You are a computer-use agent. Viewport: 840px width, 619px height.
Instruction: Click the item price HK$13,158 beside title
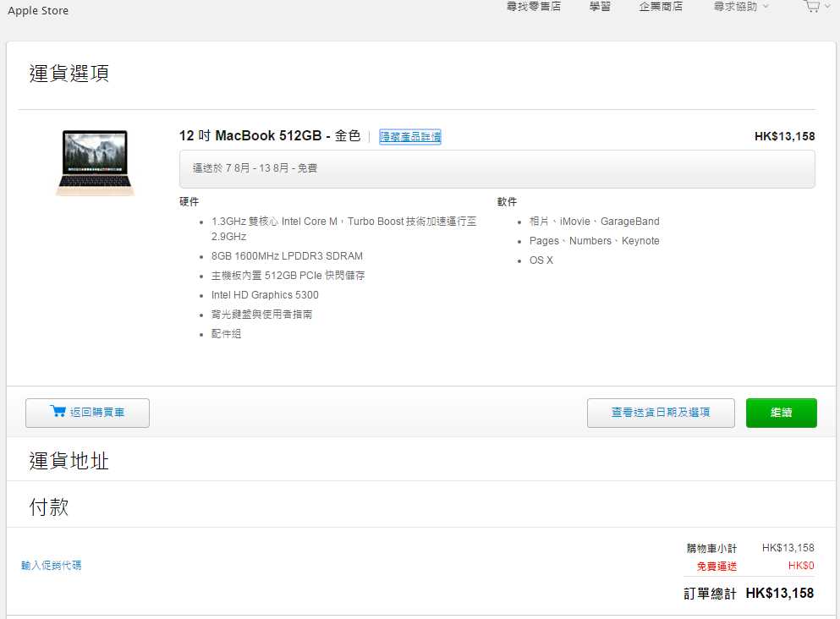click(x=785, y=136)
